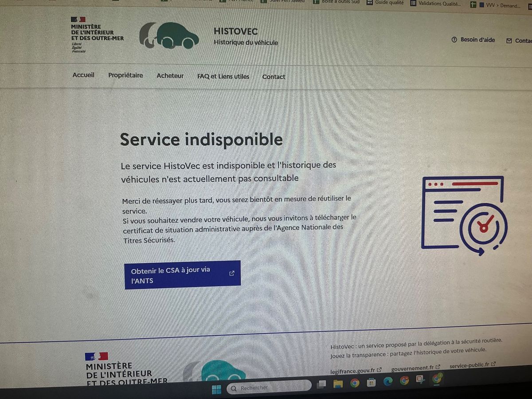Go to the Accueil menu item
This screenshot has height=399, width=532.
click(83, 75)
